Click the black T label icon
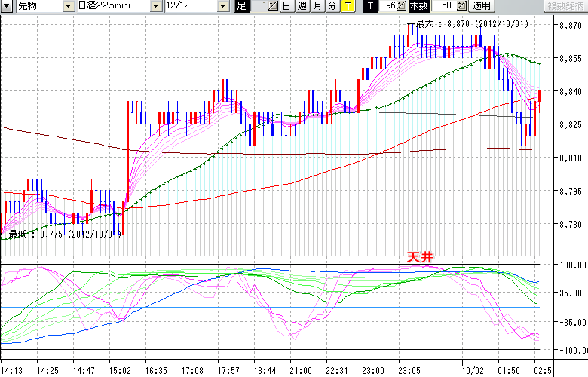 coord(369,6)
